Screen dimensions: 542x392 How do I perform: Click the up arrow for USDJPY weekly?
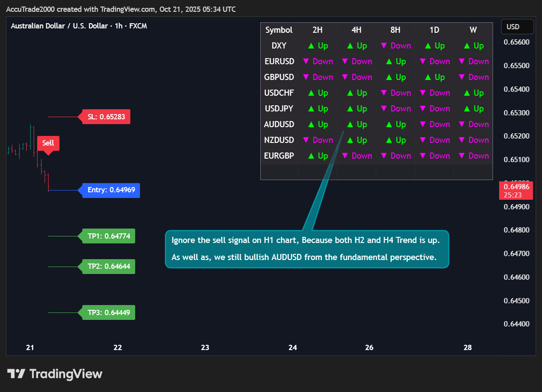point(467,109)
